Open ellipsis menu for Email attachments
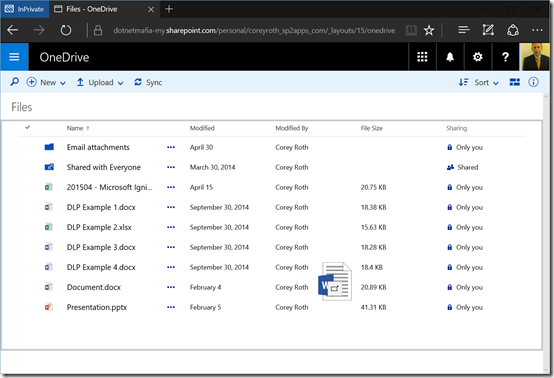 [x=171, y=147]
